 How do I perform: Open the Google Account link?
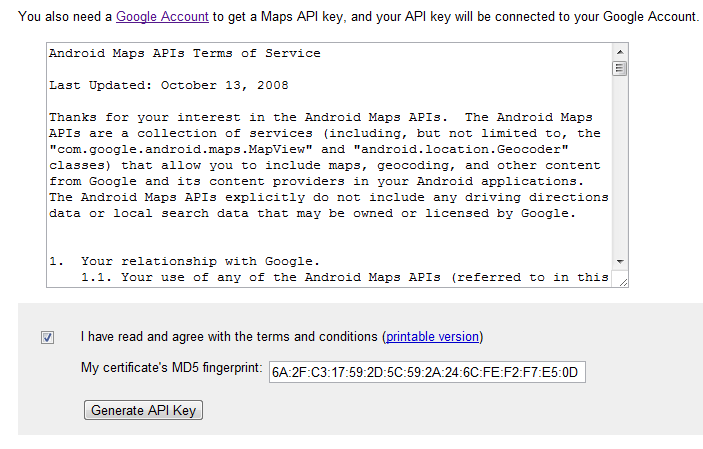(x=162, y=17)
